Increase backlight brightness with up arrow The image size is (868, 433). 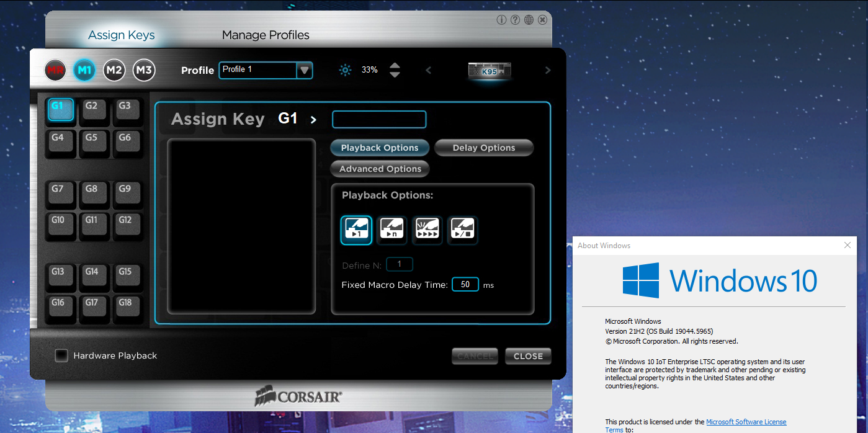tap(395, 65)
